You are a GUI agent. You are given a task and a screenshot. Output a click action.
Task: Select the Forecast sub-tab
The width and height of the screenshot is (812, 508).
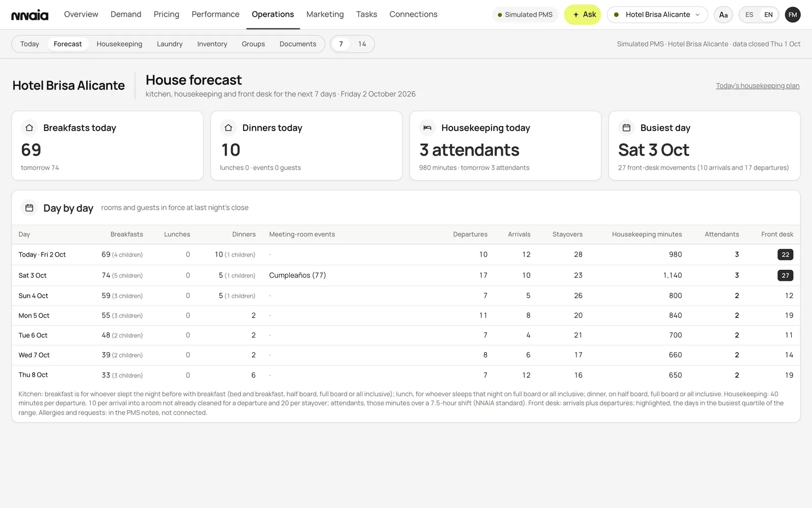click(x=67, y=44)
